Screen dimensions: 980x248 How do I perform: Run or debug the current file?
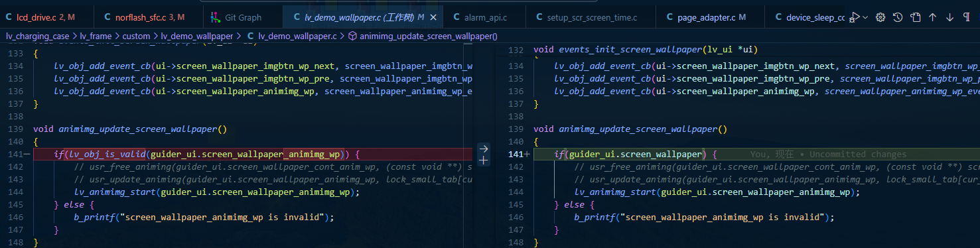[855, 17]
